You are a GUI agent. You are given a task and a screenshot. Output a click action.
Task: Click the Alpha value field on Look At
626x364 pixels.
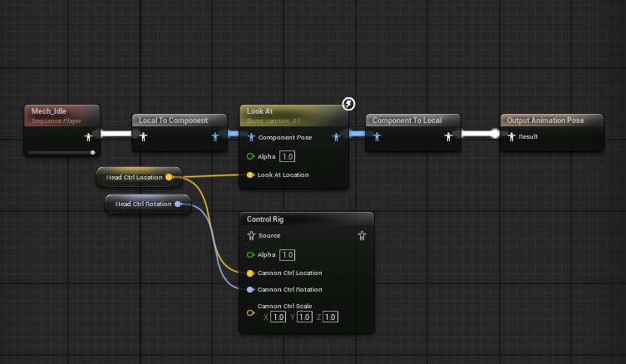(x=287, y=156)
